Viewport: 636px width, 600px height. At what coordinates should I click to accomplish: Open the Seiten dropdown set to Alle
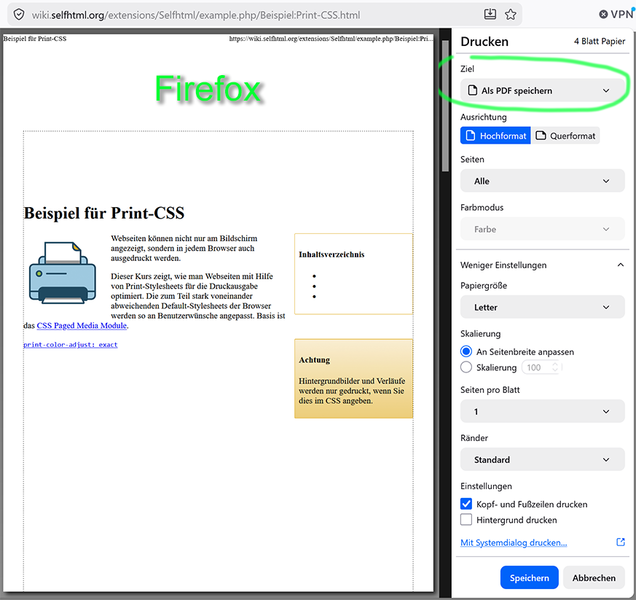pos(542,181)
